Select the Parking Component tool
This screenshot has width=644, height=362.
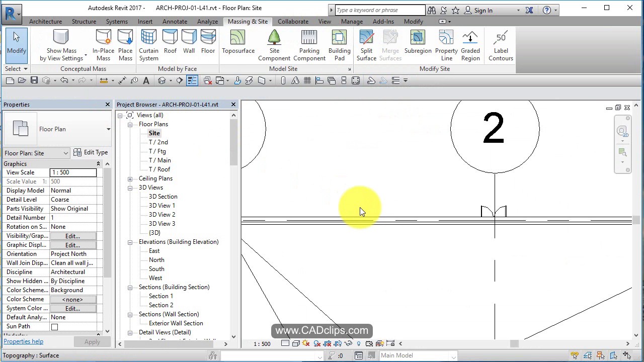(x=309, y=46)
